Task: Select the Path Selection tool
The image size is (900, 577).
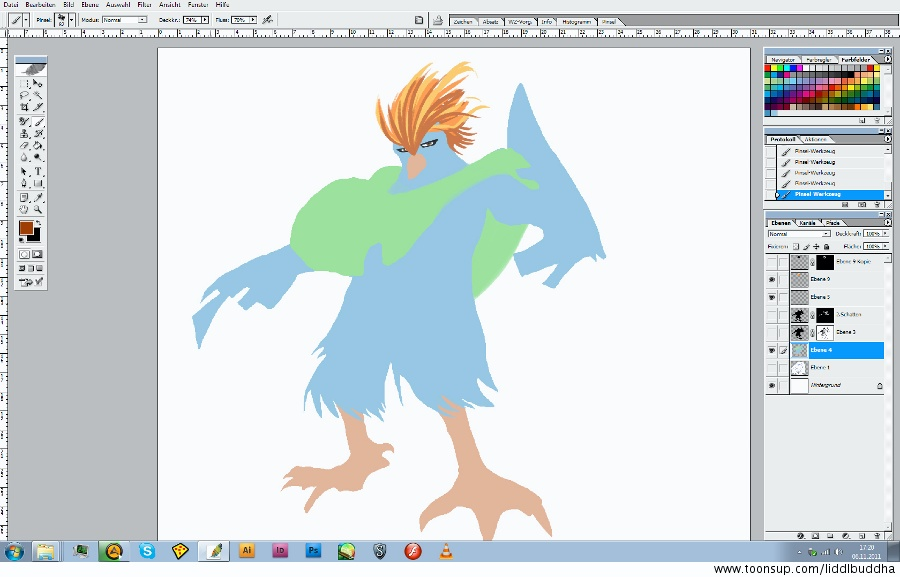Action: tap(24, 172)
